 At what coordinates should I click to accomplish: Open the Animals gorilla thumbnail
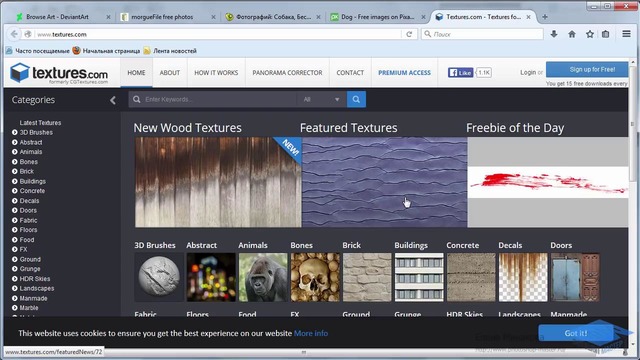click(263, 277)
